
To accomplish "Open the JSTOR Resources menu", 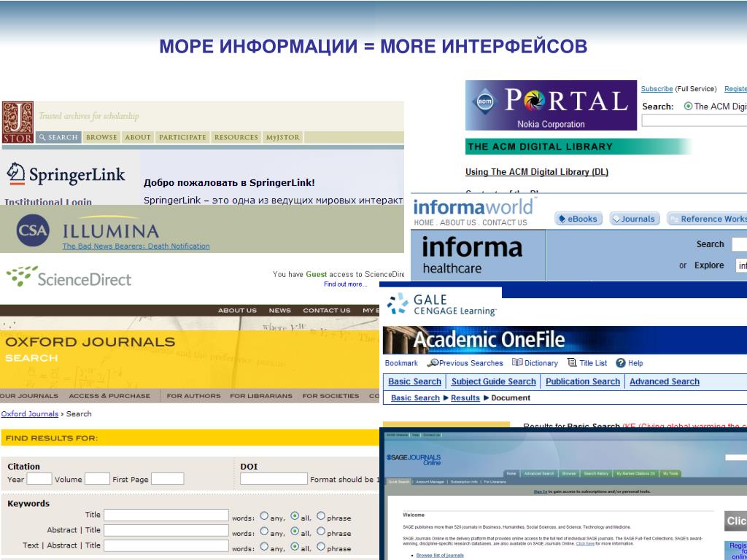I will click(x=236, y=137).
